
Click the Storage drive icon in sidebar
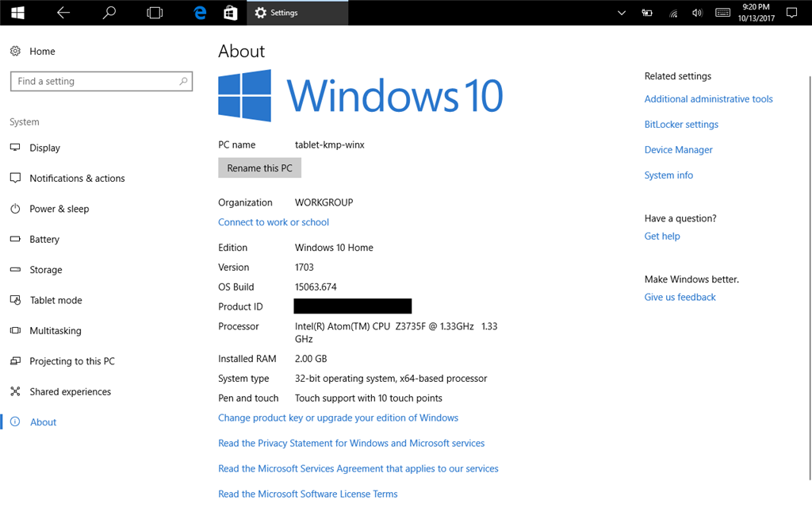coord(16,270)
